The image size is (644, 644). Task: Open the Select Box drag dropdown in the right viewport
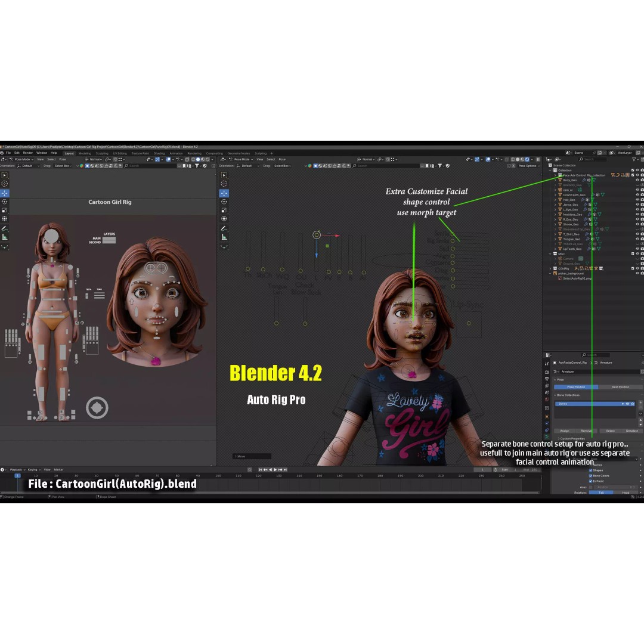coord(283,166)
